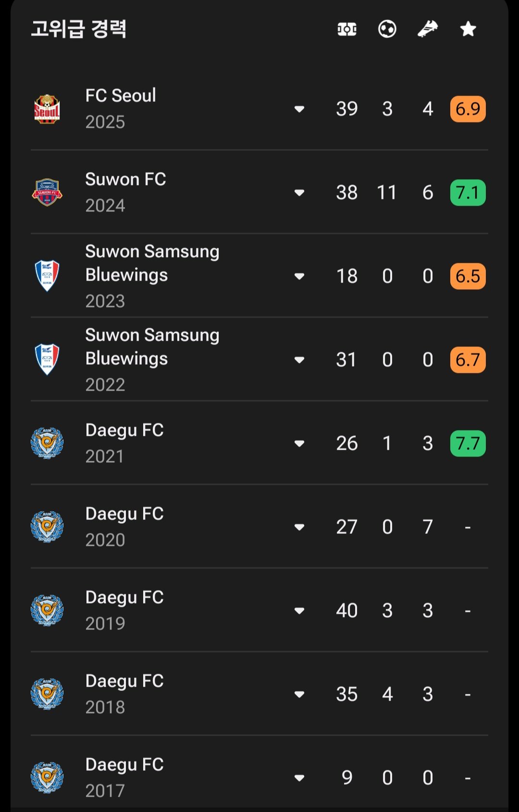Expand the Suwon FC 2024 season
The height and width of the screenshot is (812, 519).
coord(299,193)
